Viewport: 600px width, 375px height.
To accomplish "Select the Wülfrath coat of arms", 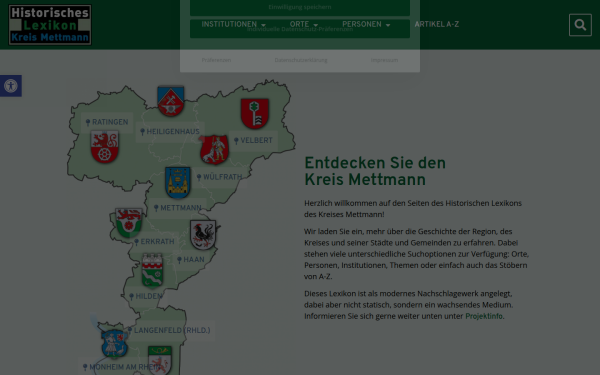I will coord(214,150).
